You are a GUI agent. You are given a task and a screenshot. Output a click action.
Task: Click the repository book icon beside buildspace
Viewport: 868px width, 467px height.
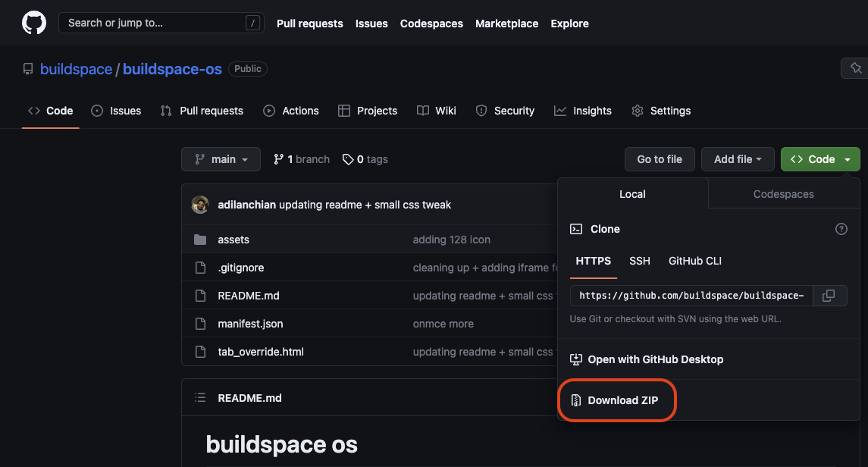click(28, 69)
